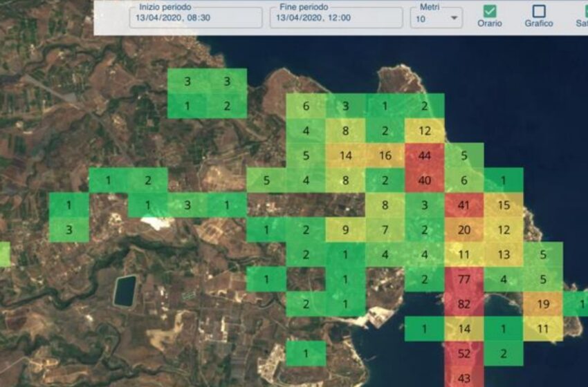Click the yellow cell showing 13
The width and height of the screenshot is (588, 387).
504,254
